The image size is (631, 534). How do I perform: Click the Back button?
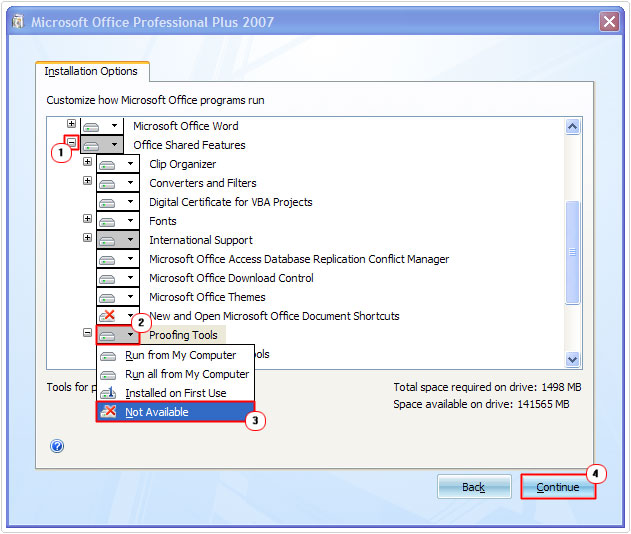[474, 487]
